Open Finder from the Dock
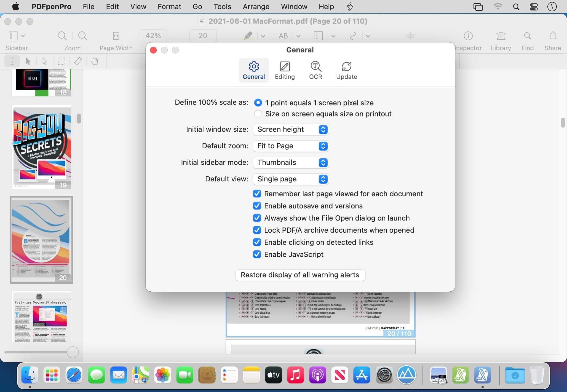Screen dimensions: 567x392 point(30,375)
